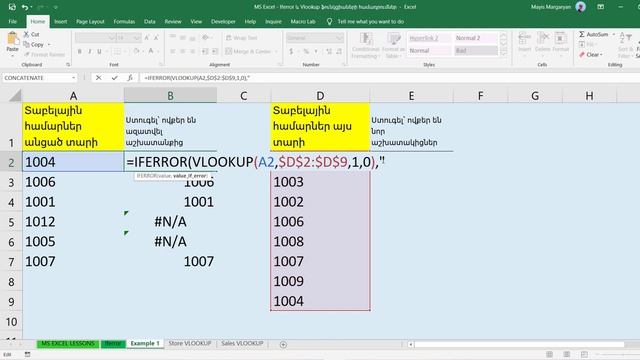
Task: Click the Sort & Filter icon
Action: (625, 38)
